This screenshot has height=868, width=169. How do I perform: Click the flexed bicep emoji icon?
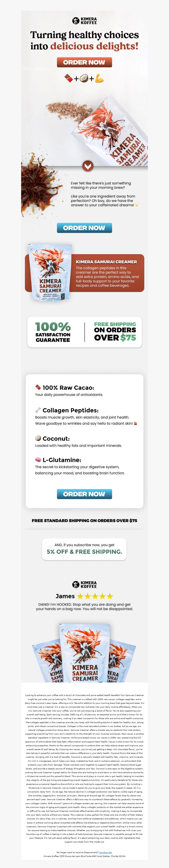click(99, 78)
